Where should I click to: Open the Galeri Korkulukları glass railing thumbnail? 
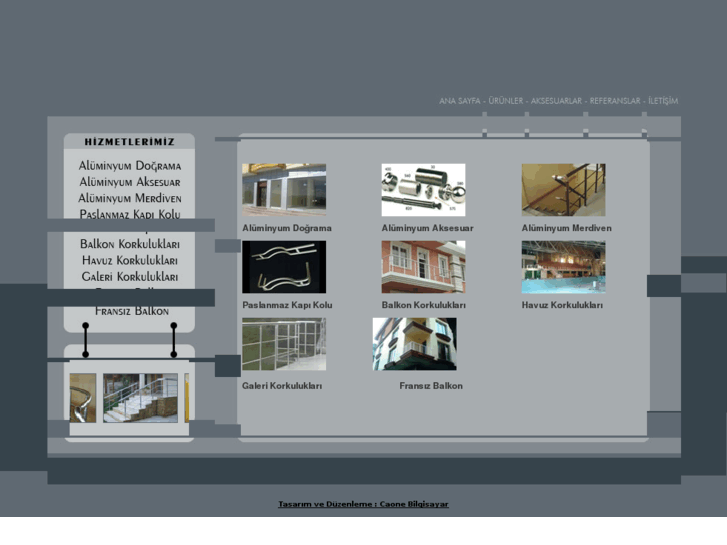(284, 344)
